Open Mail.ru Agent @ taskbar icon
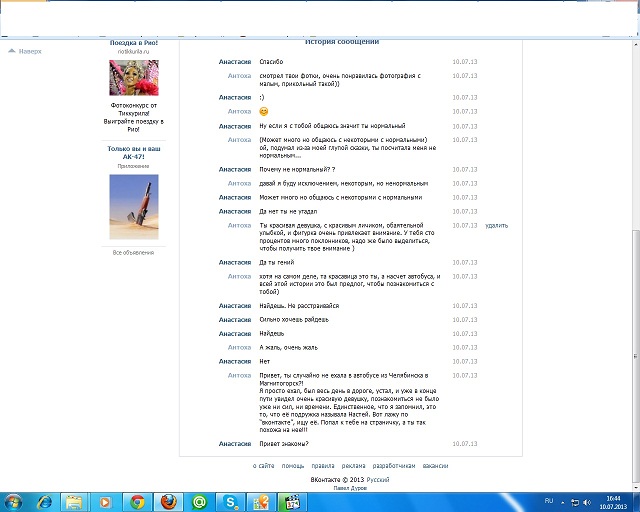 200,501
